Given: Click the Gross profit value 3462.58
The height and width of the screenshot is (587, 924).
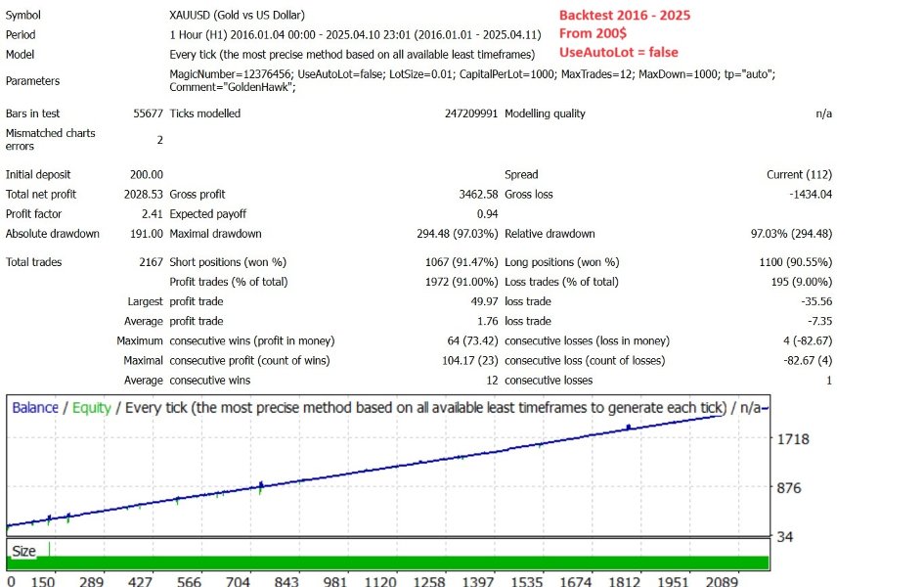Looking at the screenshot, I should tap(478, 194).
